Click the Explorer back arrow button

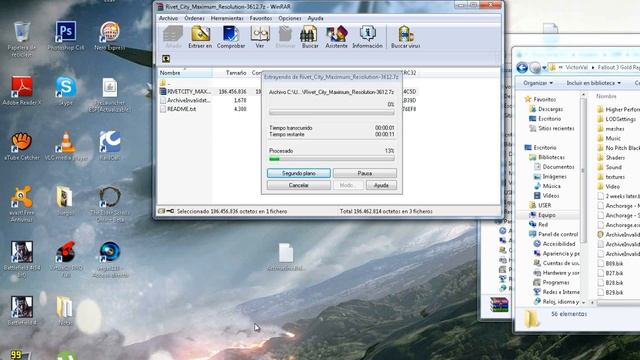pyautogui.click(x=522, y=67)
